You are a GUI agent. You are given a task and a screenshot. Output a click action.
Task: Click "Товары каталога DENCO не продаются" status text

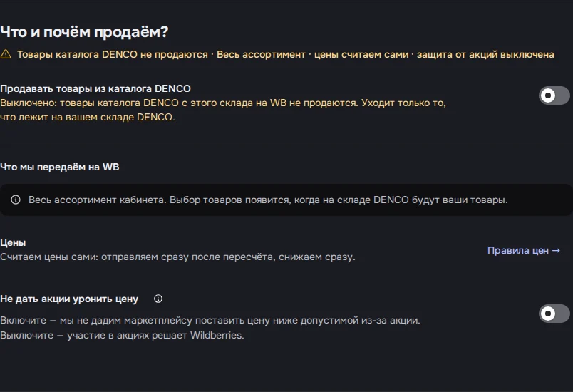[113, 54]
